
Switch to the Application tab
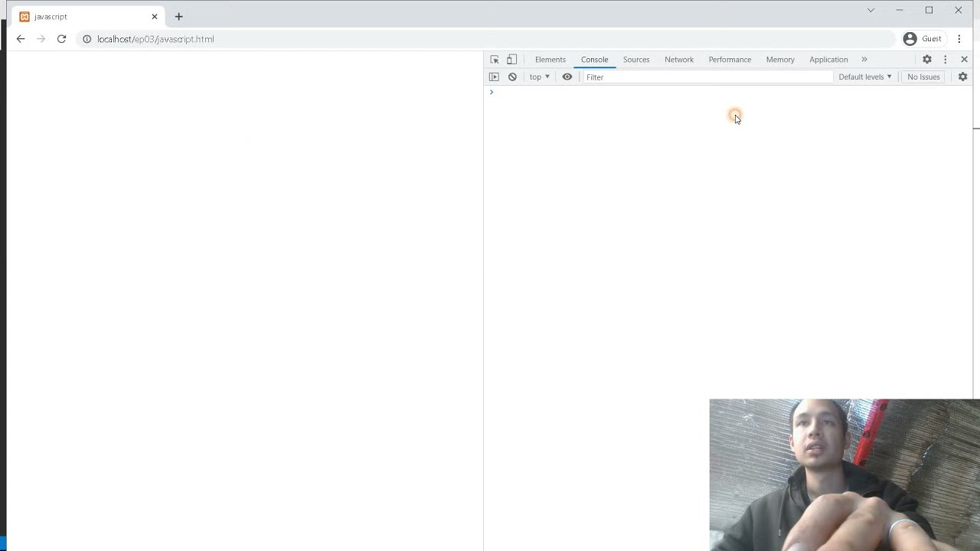pyautogui.click(x=828, y=60)
